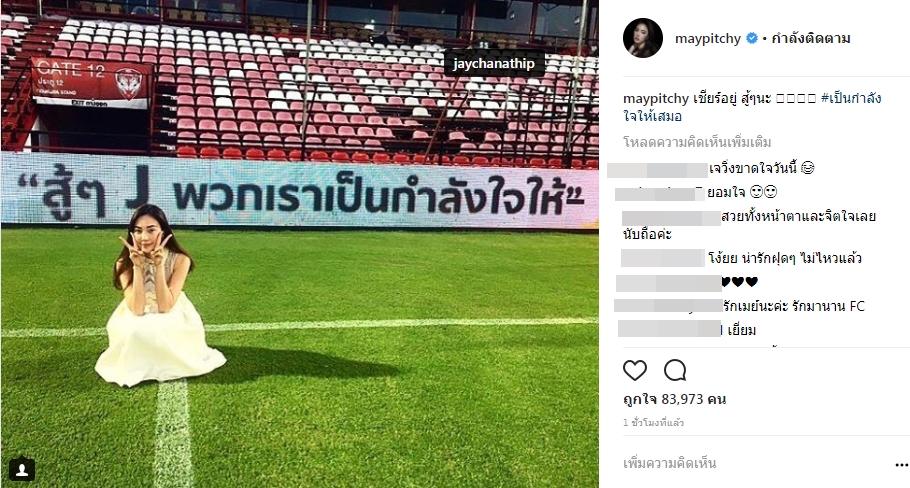Open commenter of 'เจวิ่งขาดใจวันนี้'
The image size is (910, 488).
(658, 170)
